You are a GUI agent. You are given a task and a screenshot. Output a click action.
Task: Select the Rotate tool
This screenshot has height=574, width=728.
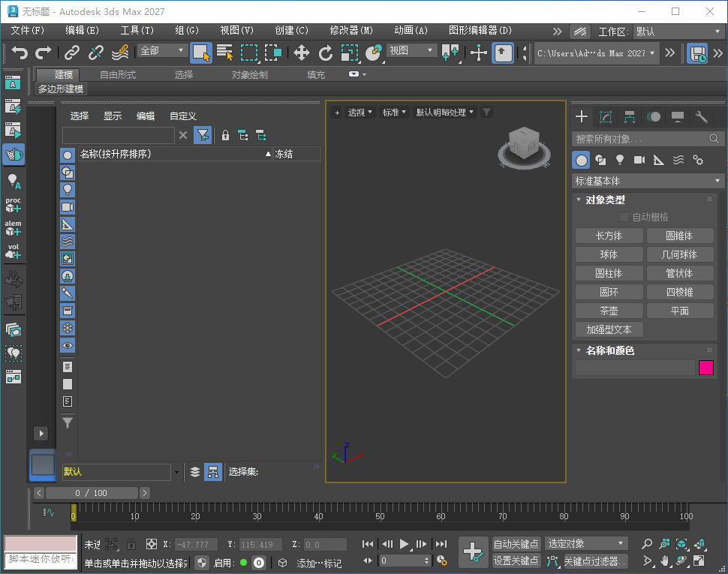click(326, 53)
